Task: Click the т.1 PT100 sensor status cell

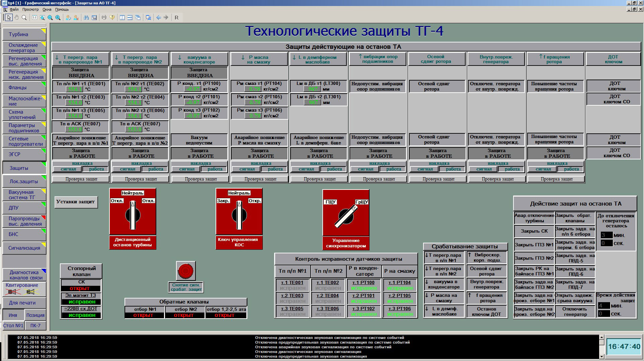Action: [x=364, y=285]
